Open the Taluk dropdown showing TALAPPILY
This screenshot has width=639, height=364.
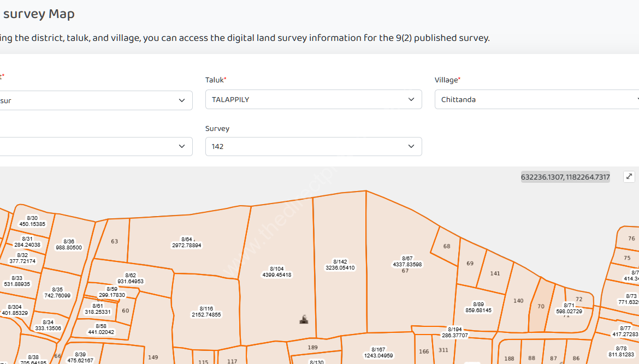pyautogui.click(x=313, y=100)
